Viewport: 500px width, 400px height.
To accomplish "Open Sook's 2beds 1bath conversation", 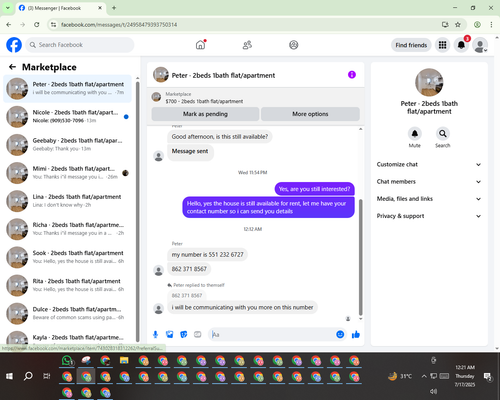I will point(67,257).
